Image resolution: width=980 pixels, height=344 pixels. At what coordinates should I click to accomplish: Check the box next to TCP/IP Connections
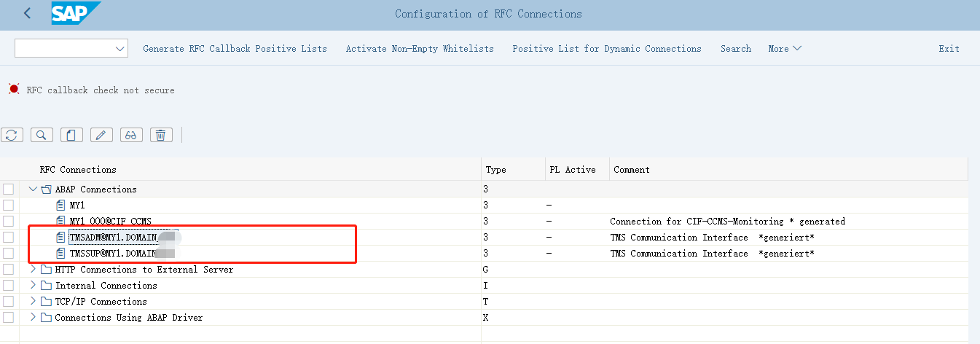tap(9, 302)
